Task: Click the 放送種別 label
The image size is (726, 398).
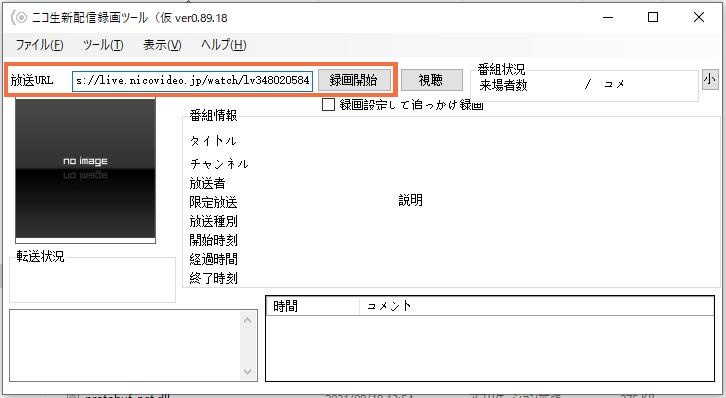Action: coord(213,221)
